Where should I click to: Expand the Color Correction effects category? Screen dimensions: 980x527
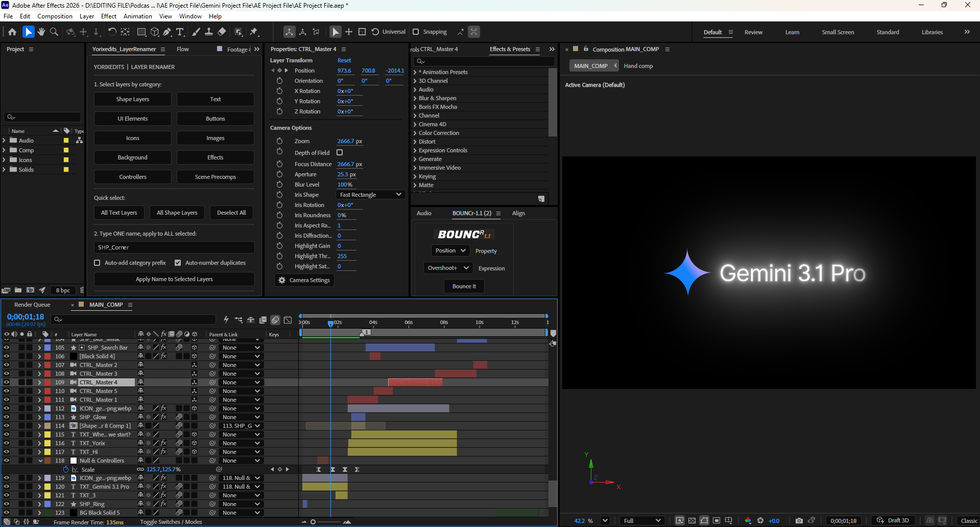[x=415, y=133]
